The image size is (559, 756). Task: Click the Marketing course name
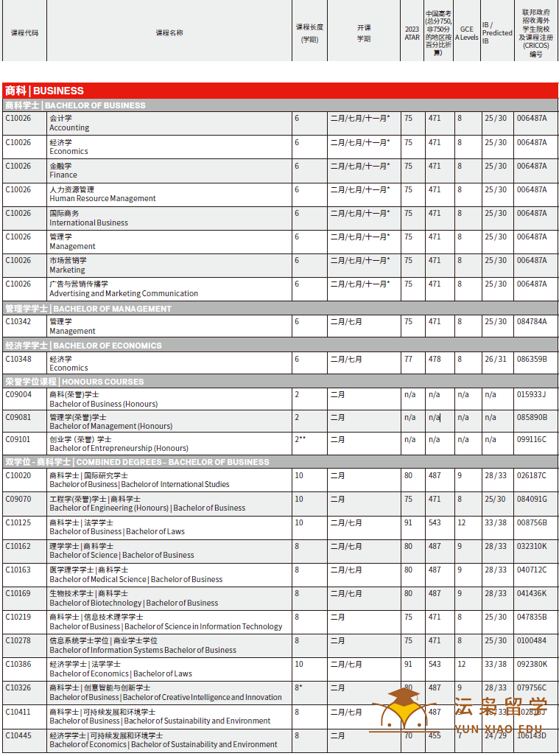click(67, 270)
